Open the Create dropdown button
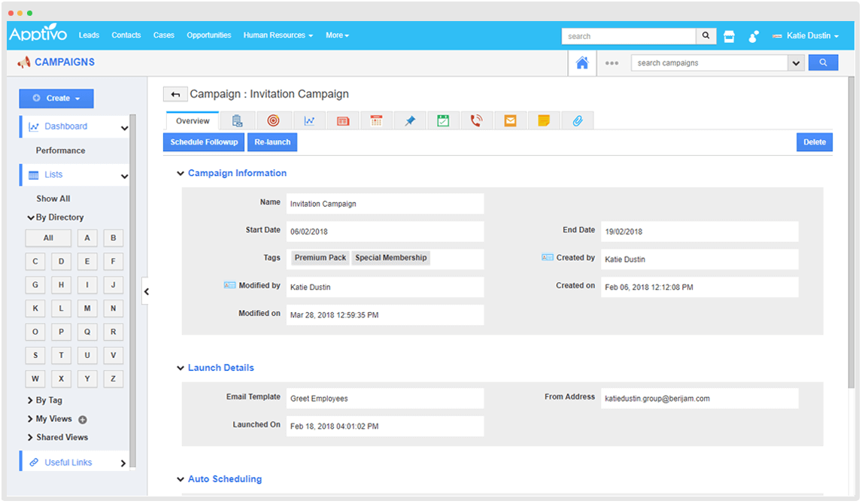This screenshot has height=504, width=865. [x=56, y=99]
